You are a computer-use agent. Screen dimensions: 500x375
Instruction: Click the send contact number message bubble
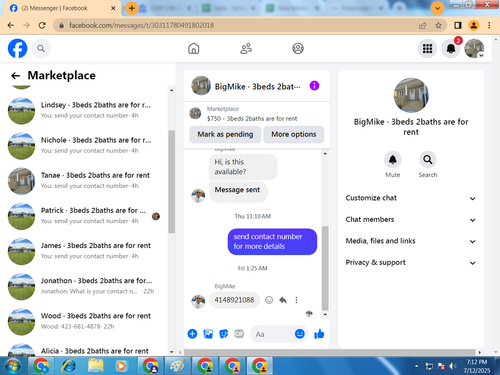(x=272, y=241)
